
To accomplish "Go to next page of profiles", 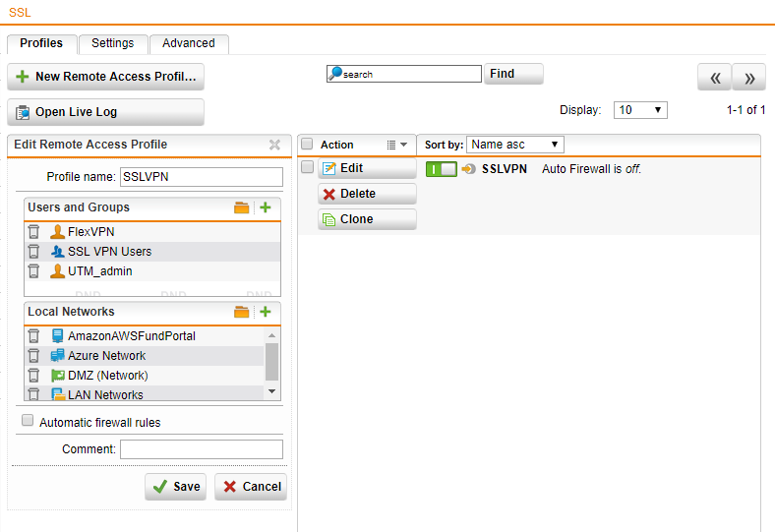I will [748, 78].
